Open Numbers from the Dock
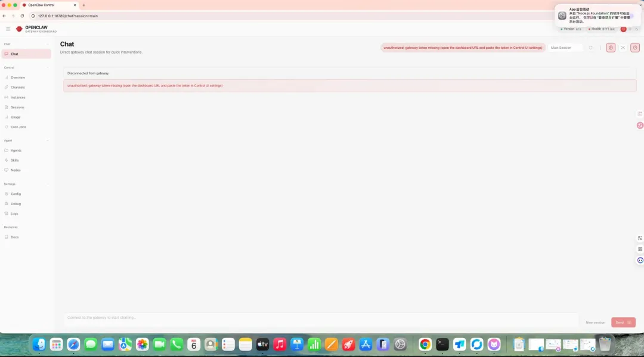 (314, 344)
